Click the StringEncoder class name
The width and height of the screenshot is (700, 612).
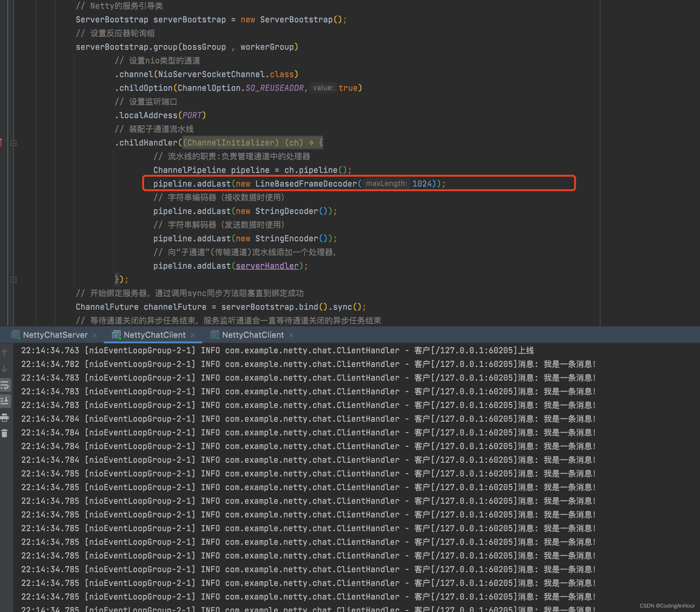pyautogui.click(x=287, y=239)
